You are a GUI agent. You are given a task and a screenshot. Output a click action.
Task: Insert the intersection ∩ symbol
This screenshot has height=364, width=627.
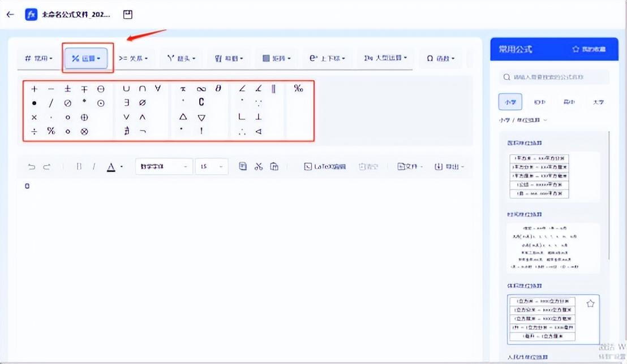[x=143, y=89]
